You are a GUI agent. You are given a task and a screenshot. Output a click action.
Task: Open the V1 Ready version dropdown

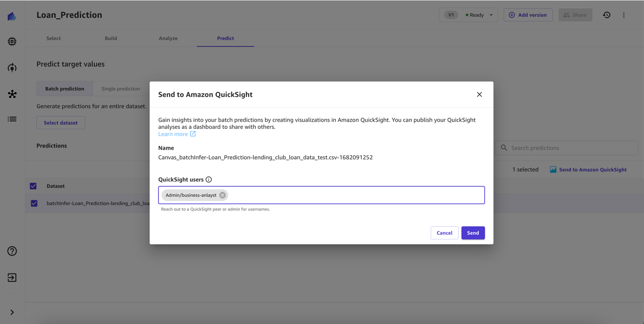[468, 15]
